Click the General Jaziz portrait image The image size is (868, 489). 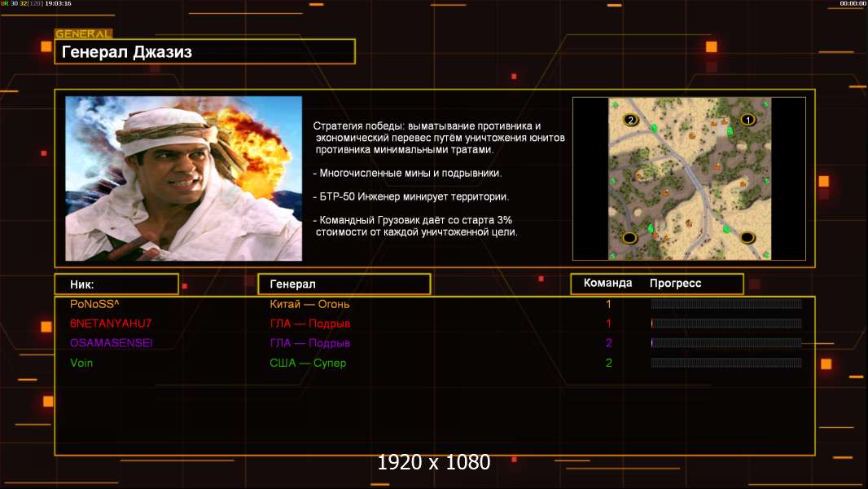(x=183, y=178)
